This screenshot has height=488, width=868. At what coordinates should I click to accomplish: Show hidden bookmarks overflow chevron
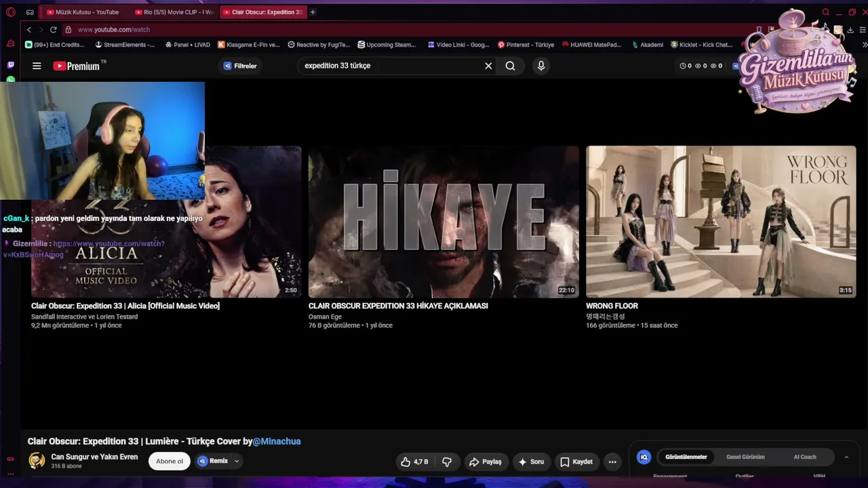(x=865, y=45)
